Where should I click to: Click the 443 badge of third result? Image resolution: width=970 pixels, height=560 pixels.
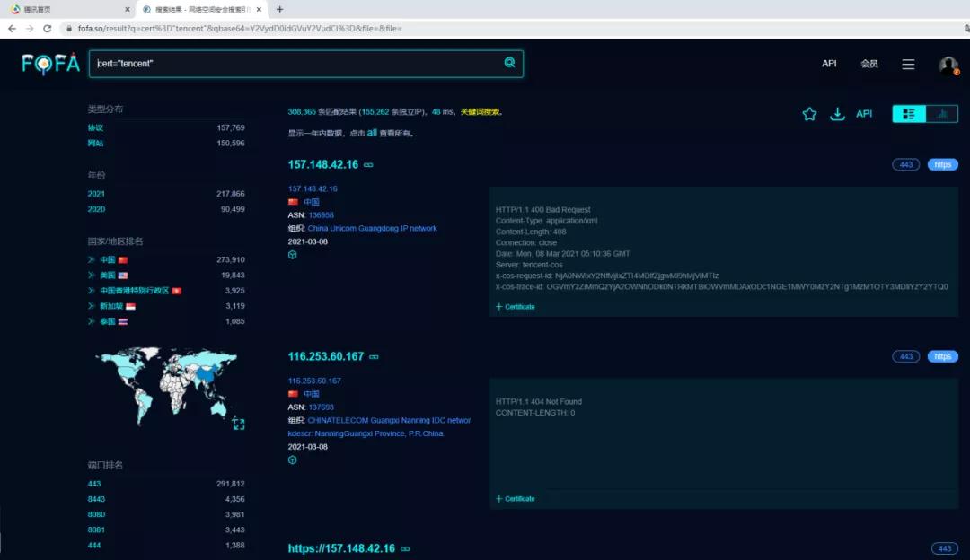[945, 548]
